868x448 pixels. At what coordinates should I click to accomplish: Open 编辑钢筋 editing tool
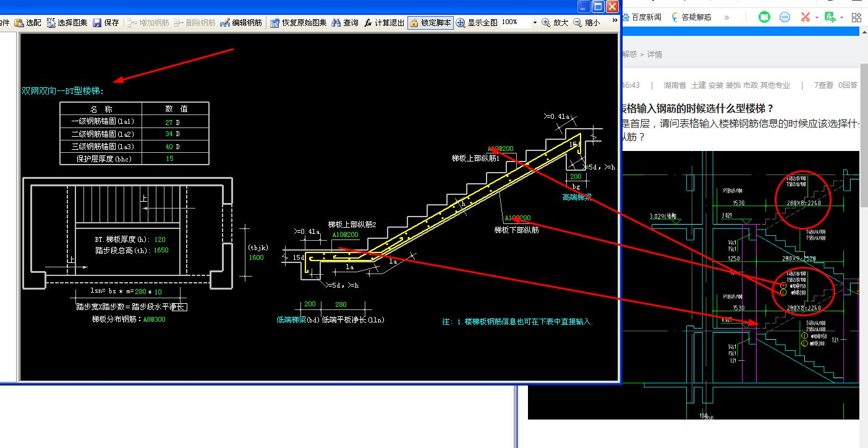(241, 22)
